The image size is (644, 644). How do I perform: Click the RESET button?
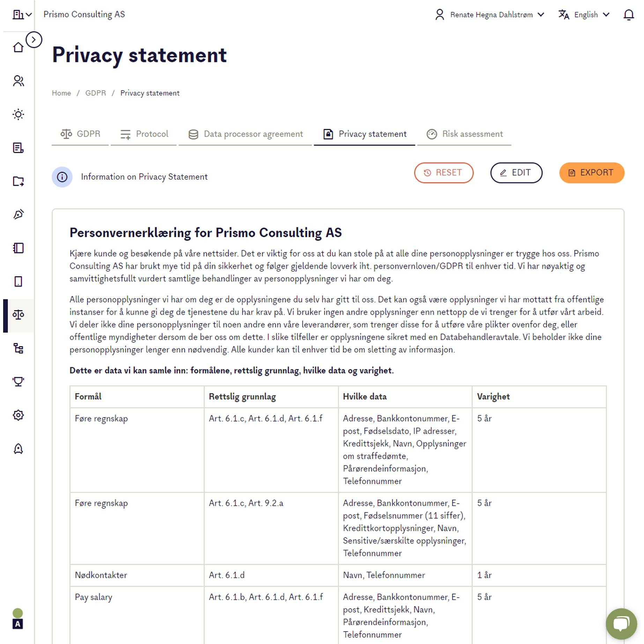coord(444,173)
